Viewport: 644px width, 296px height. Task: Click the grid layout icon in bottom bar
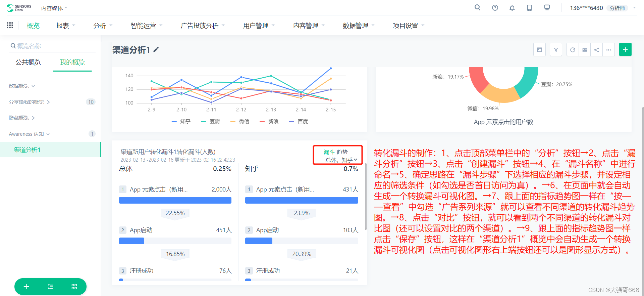pyautogui.click(x=74, y=287)
